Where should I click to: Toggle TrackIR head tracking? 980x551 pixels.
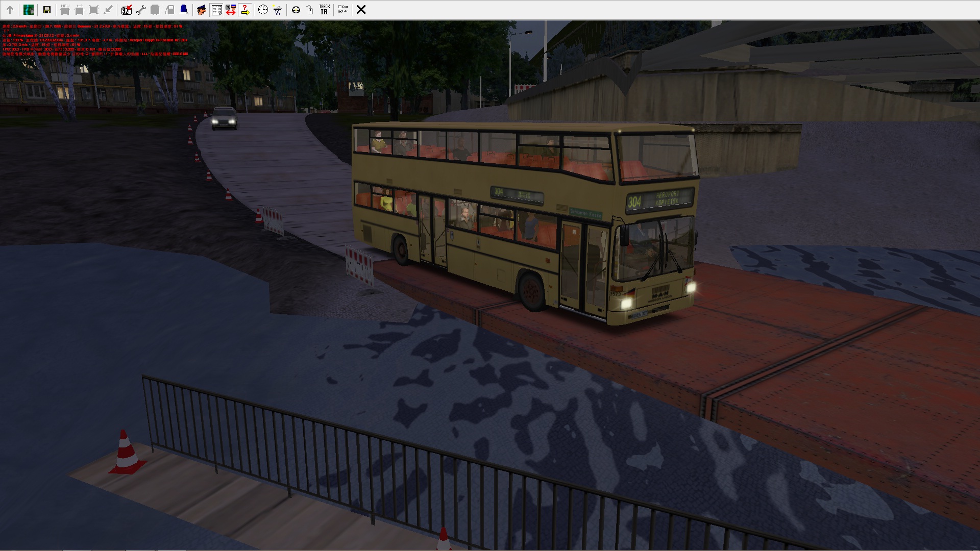point(324,10)
